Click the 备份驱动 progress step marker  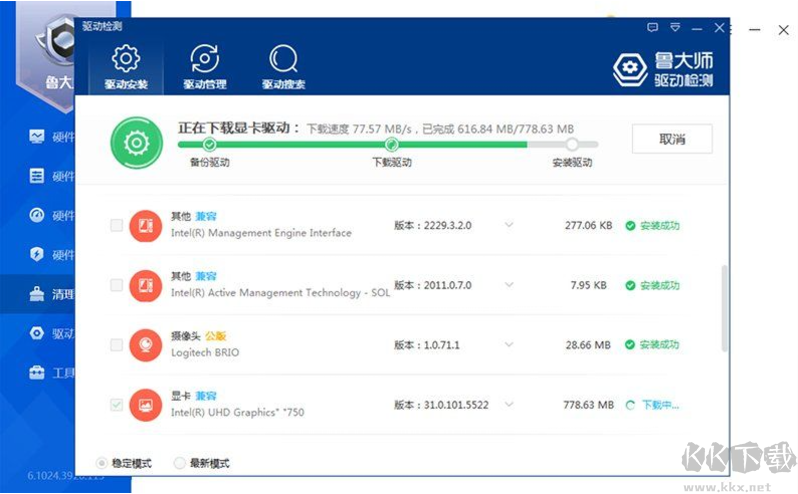click(209, 145)
